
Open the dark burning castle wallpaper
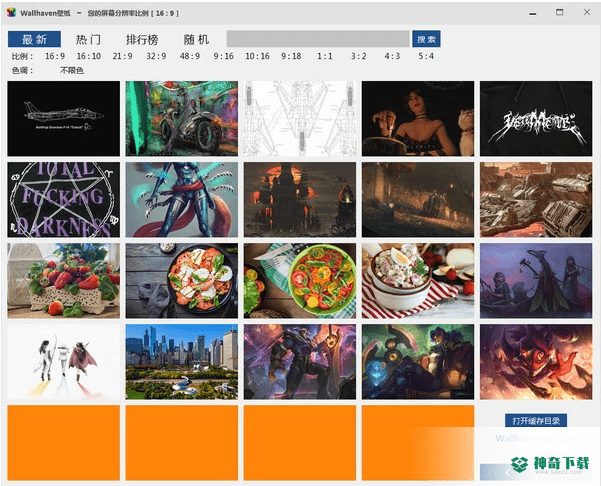point(300,199)
